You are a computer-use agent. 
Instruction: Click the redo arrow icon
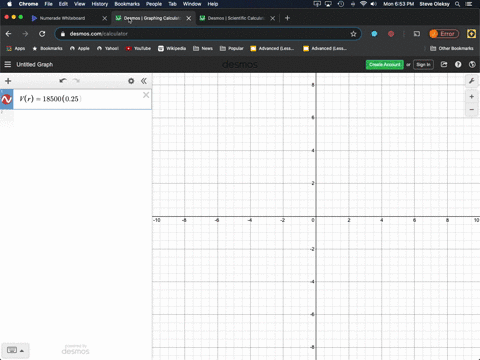click(x=76, y=81)
